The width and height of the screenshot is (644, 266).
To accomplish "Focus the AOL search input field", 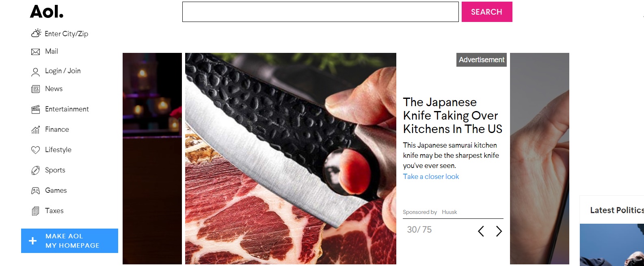I will click(x=320, y=12).
